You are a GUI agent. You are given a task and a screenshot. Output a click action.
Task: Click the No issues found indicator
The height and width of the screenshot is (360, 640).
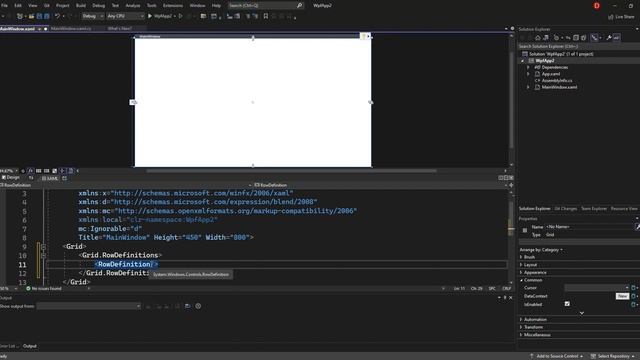pyautogui.click(x=44, y=289)
